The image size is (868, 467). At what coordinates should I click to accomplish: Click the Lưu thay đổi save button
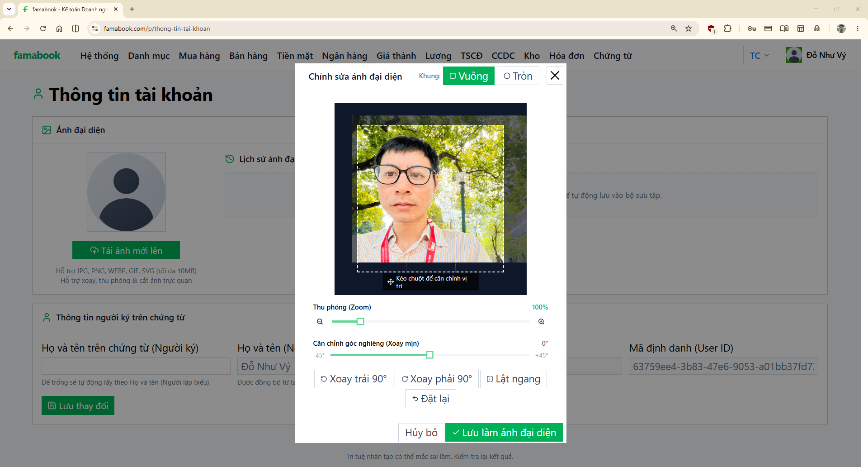tap(78, 405)
